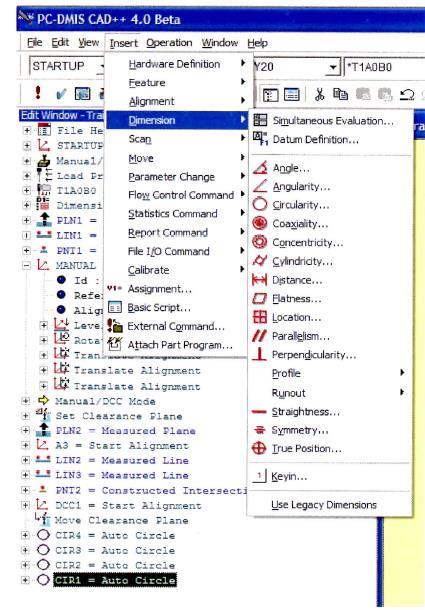The image size is (425, 610).
Task: Click the Basic Script icon
Action: [115, 307]
